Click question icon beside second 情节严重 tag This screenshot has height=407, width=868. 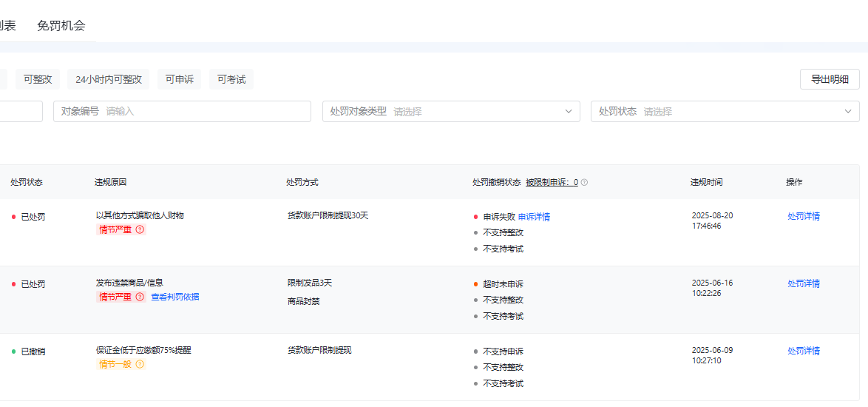(140, 297)
